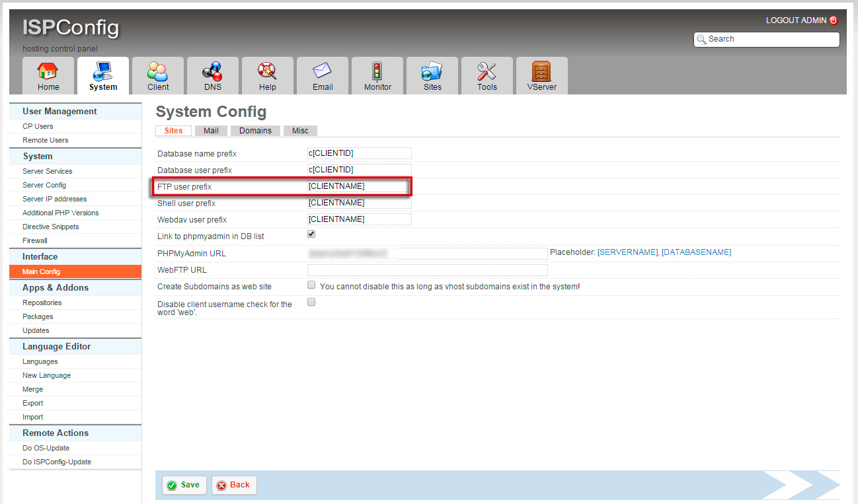
Task: Click the Back button
Action: point(234,485)
